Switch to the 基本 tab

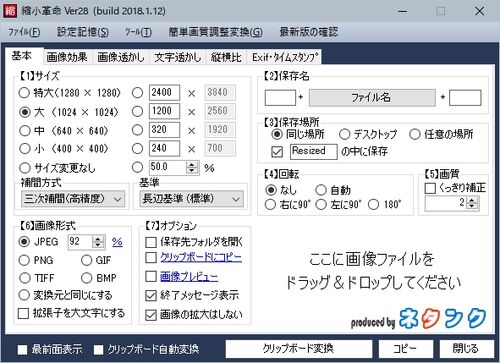tap(22, 56)
